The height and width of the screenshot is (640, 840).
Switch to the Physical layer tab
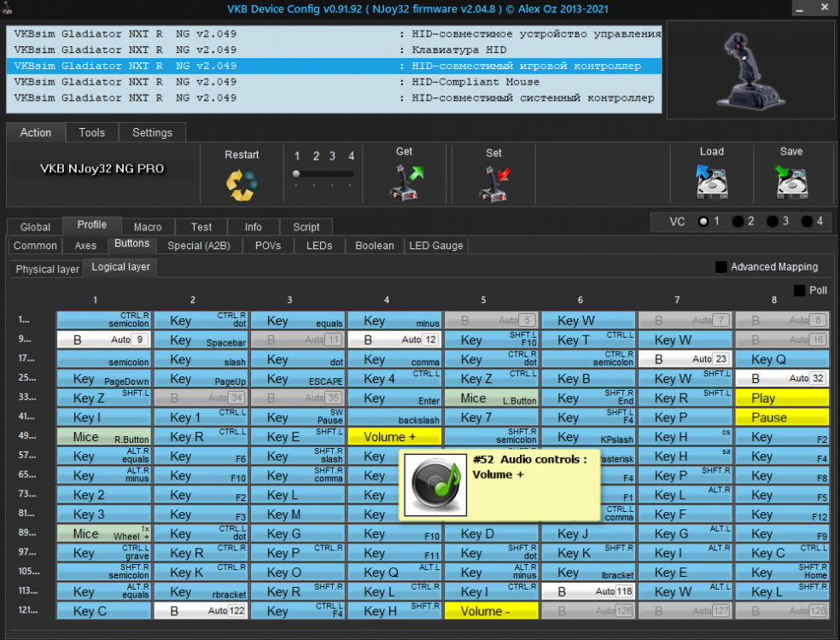pyautogui.click(x=48, y=269)
